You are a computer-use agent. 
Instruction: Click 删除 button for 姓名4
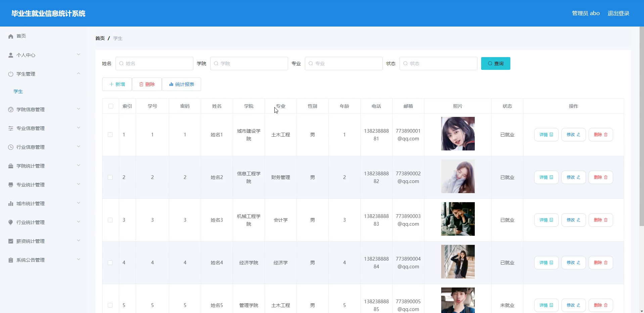[x=601, y=263]
